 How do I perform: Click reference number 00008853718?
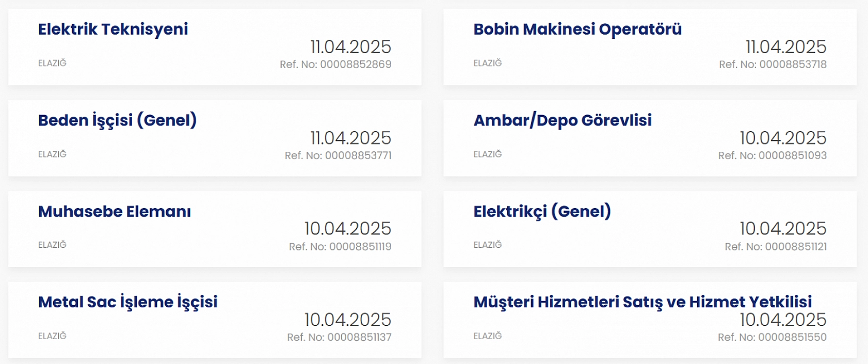[773, 65]
